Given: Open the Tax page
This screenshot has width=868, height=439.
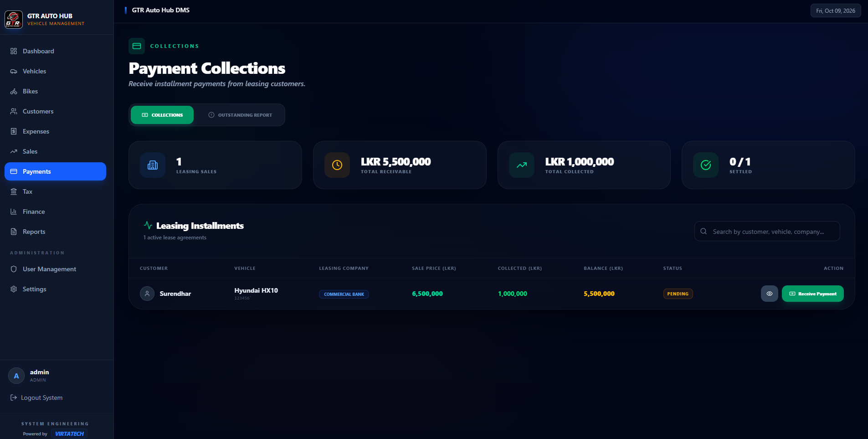Looking at the screenshot, I should point(55,191).
